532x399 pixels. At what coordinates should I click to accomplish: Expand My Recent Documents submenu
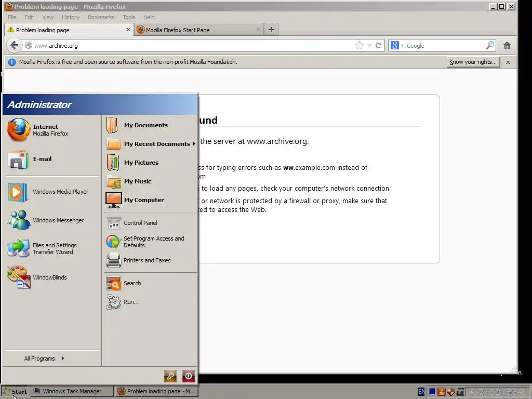tap(150, 144)
